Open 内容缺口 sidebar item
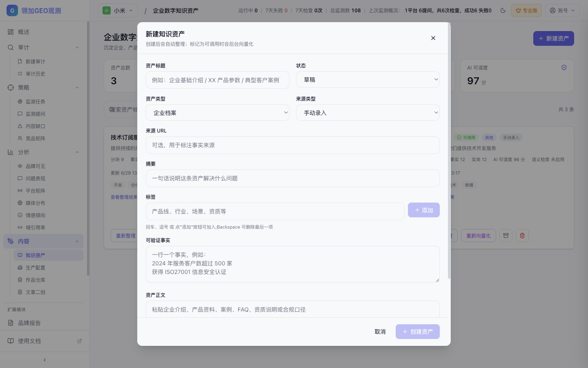Screen dimensions: 588x368 48,126
